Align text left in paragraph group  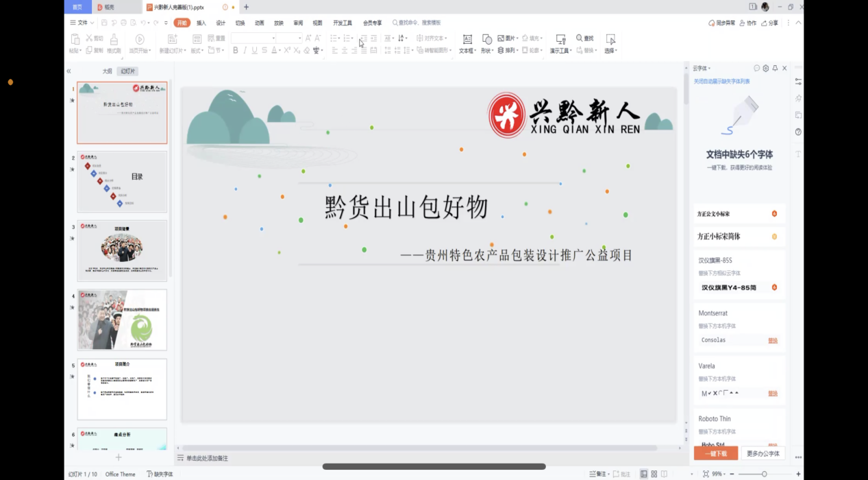pyautogui.click(x=335, y=50)
